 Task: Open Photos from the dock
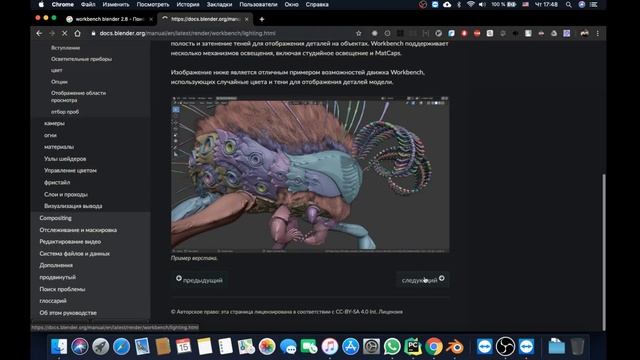click(x=267, y=347)
